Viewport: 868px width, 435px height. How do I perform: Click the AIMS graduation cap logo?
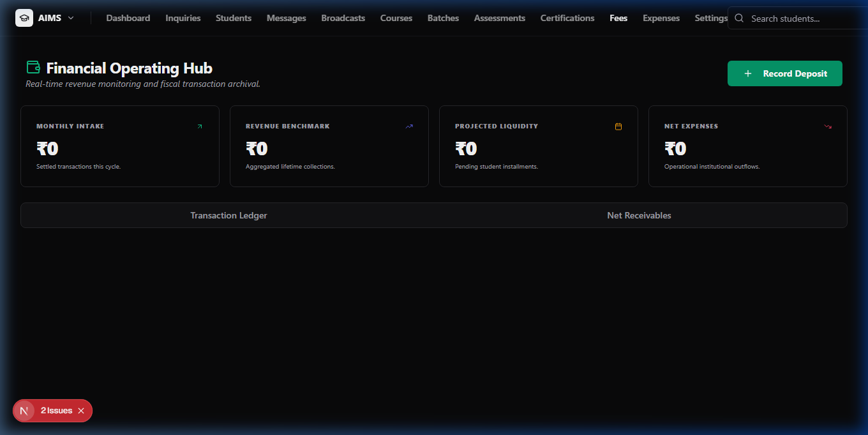pos(24,18)
